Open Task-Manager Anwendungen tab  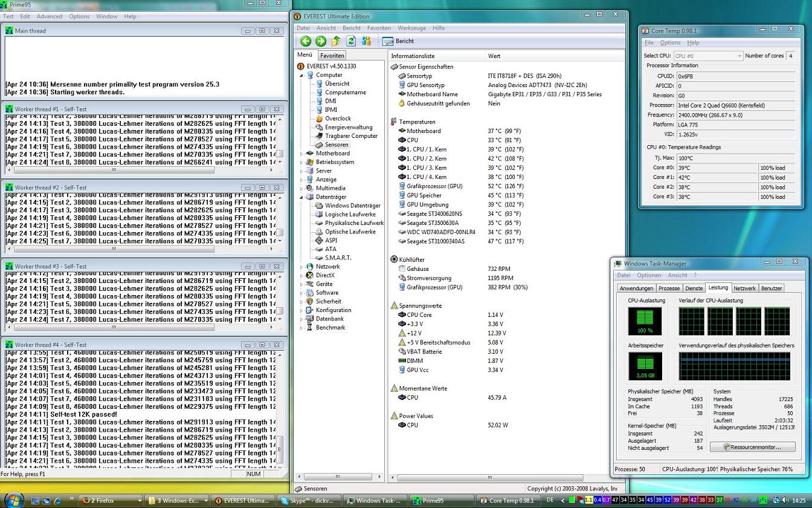tap(636, 288)
